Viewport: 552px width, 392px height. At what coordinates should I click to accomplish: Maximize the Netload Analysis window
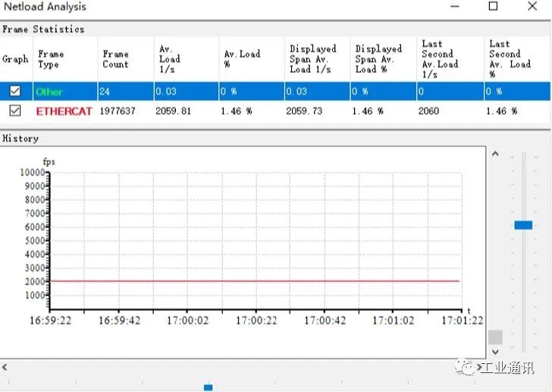493,6
